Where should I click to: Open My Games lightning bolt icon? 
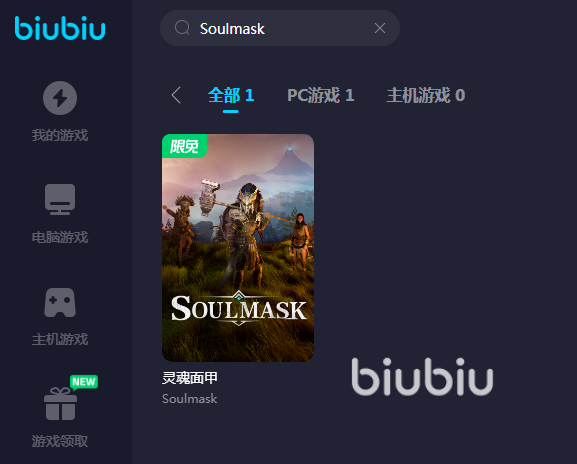tap(60, 98)
